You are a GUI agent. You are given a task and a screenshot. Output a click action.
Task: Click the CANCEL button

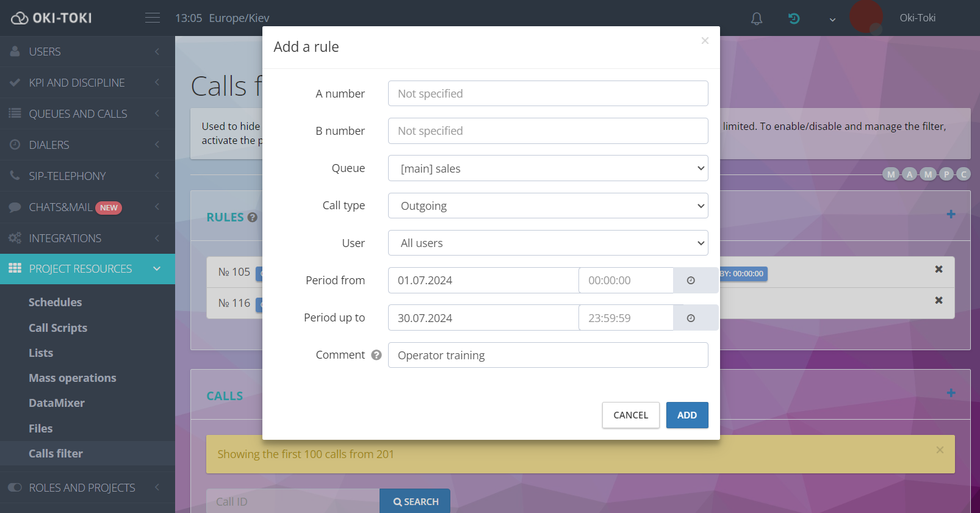pos(630,415)
